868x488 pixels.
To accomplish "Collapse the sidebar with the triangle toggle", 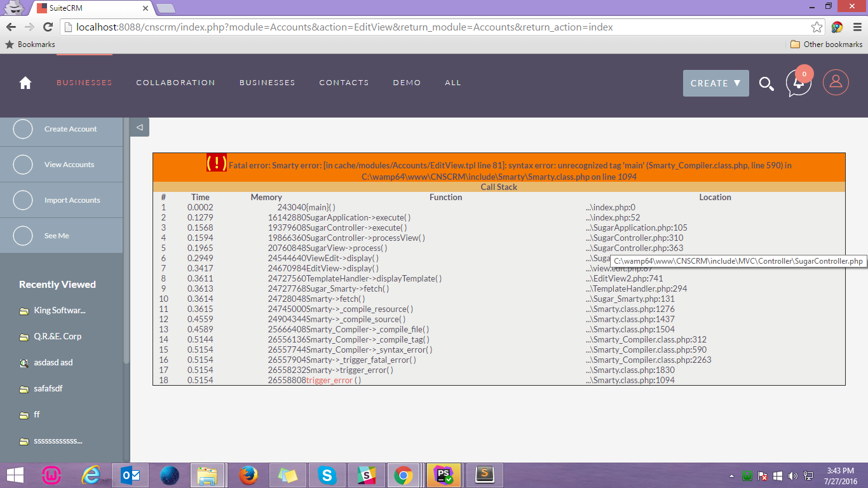I will click(x=140, y=127).
